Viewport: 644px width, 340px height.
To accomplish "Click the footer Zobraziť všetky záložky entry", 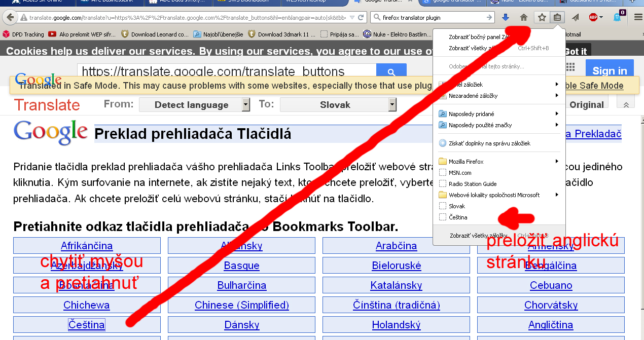I will click(x=499, y=235).
